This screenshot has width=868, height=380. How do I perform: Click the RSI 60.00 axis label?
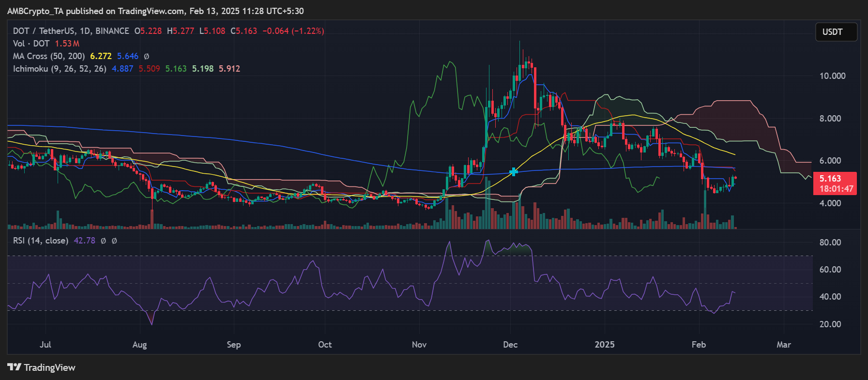[830, 270]
